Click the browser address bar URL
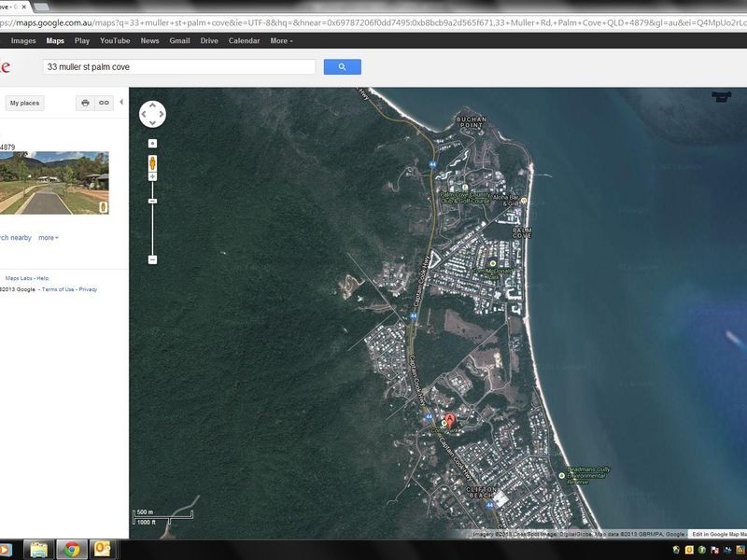Image resolution: width=747 pixels, height=560 pixels. (373, 22)
